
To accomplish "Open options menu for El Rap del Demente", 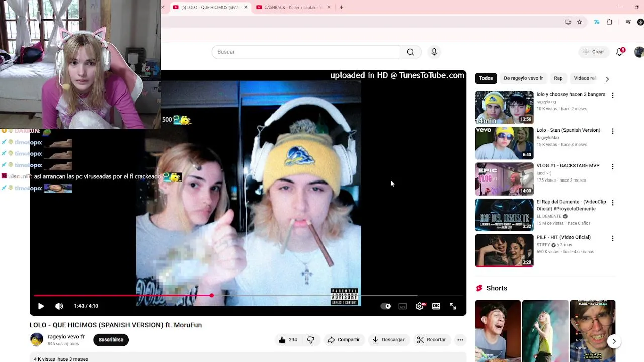I will coord(612,203).
